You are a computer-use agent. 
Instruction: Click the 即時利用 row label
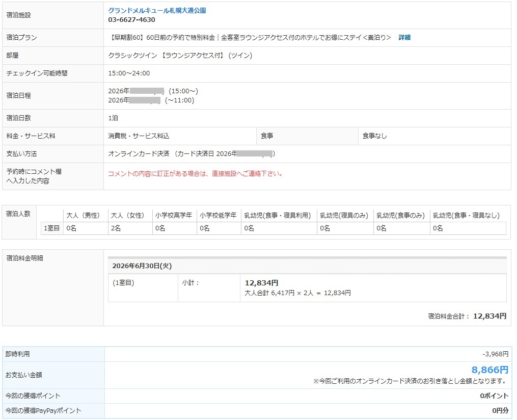(x=17, y=354)
